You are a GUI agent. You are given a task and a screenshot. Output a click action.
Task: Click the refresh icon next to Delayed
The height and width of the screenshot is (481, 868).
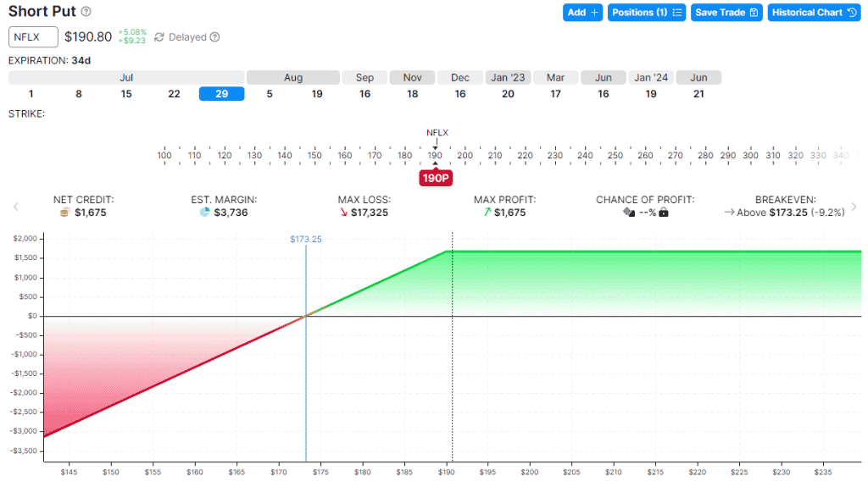159,37
